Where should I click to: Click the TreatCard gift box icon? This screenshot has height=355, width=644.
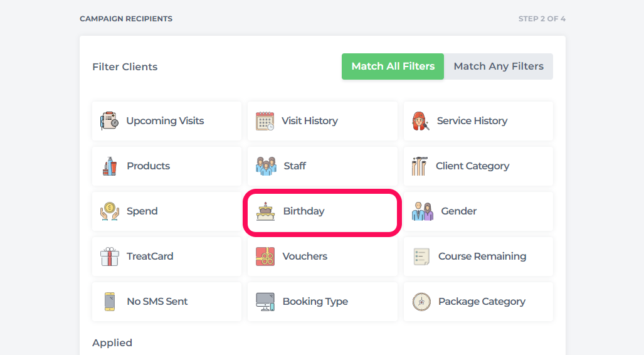110,257
